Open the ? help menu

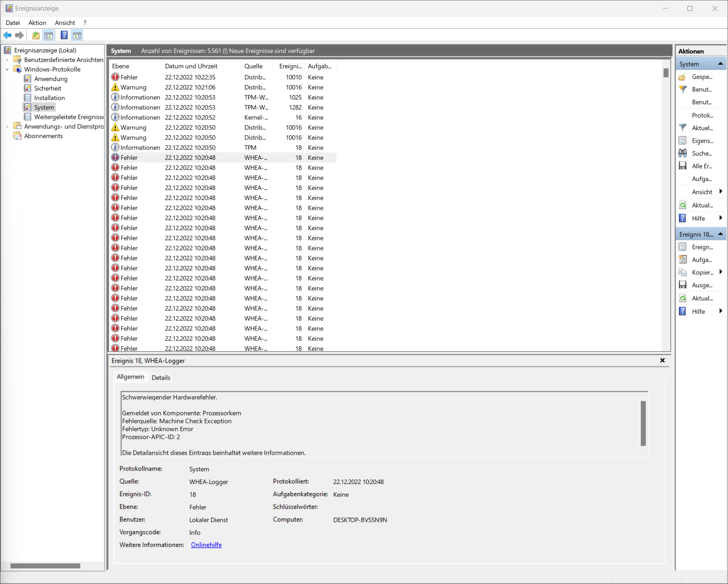(85, 23)
